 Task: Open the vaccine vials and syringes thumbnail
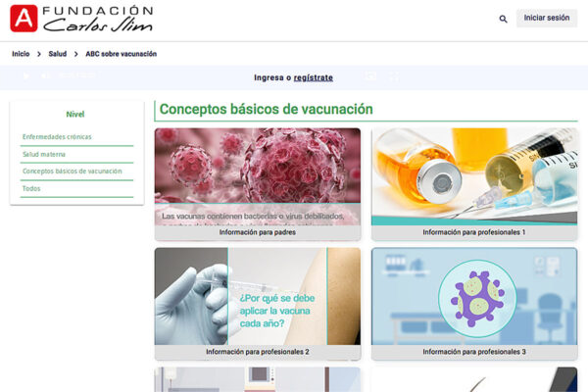[473, 176]
